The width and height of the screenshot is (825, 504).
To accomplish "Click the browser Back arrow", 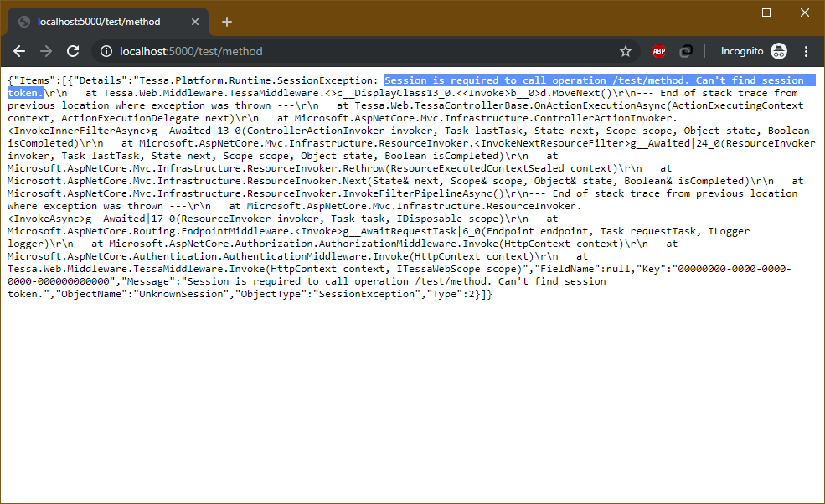I will tap(19, 51).
